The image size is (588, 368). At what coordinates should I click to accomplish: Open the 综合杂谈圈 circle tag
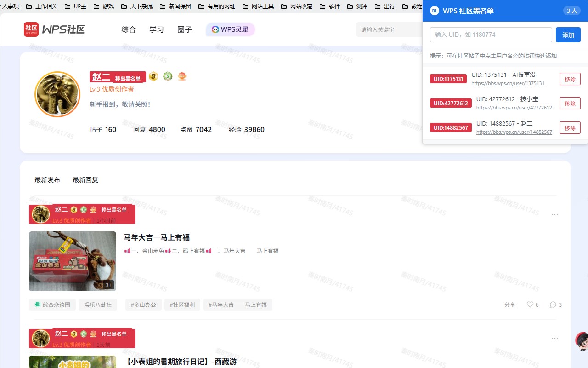pos(52,305)
